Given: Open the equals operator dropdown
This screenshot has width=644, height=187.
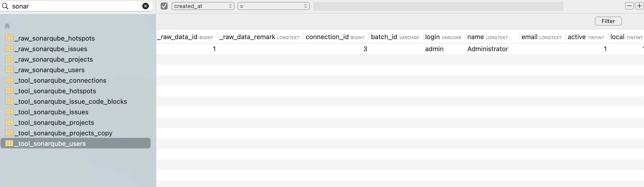Looking at the screenshot, I should (x=273, y=6).
